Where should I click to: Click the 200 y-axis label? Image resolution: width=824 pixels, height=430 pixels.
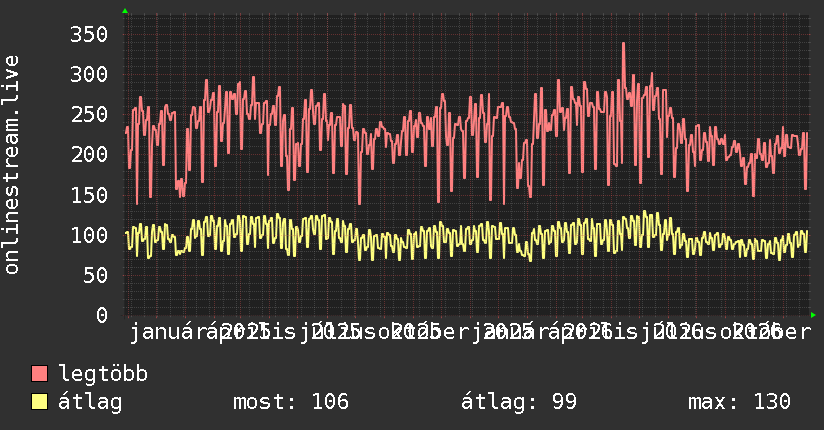[89, 154]
